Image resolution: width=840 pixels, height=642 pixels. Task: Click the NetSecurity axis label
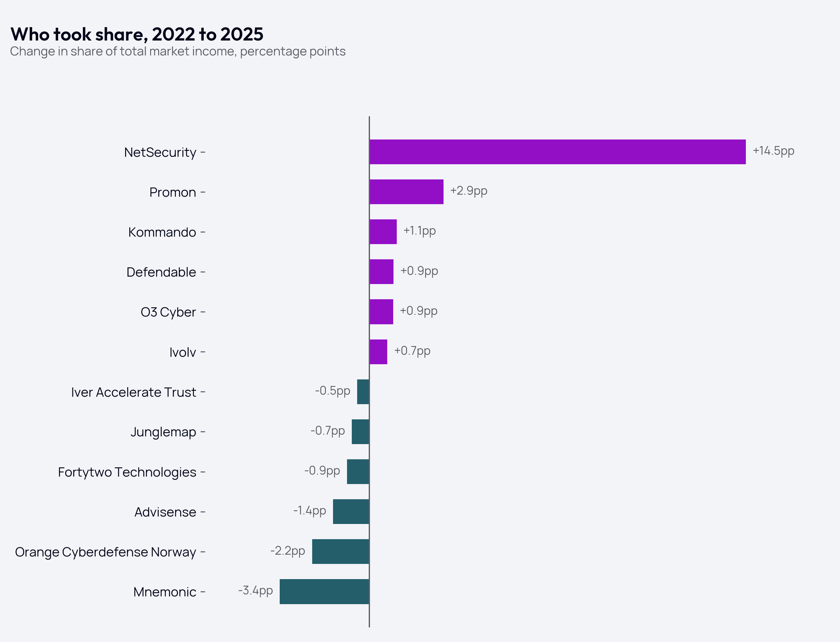click(160, 152)
